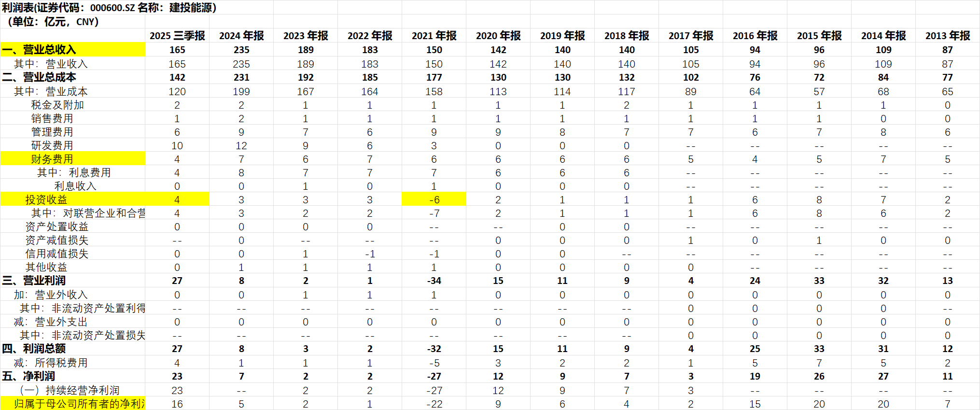
Task: Select 2025 研发费用 value '10'
Action: pyautogui.click(x=177, y=145)
